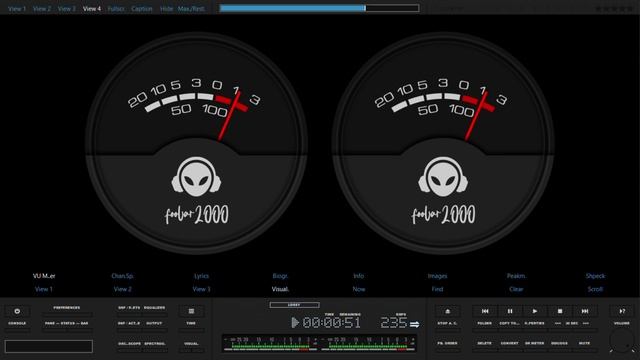This screenshot has height=360, width=640.
Task: Click the playback order arrow next to 235
Action: [x=414, y=324]
